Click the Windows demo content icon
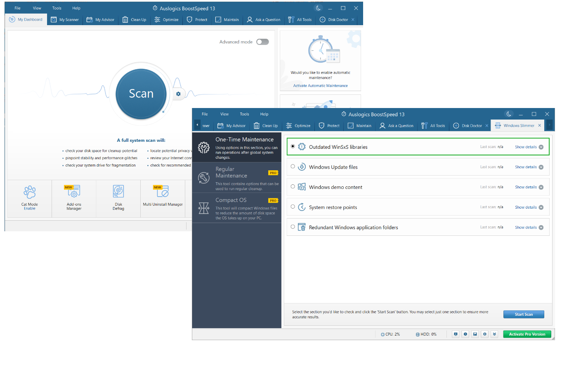 coord(302,187)
